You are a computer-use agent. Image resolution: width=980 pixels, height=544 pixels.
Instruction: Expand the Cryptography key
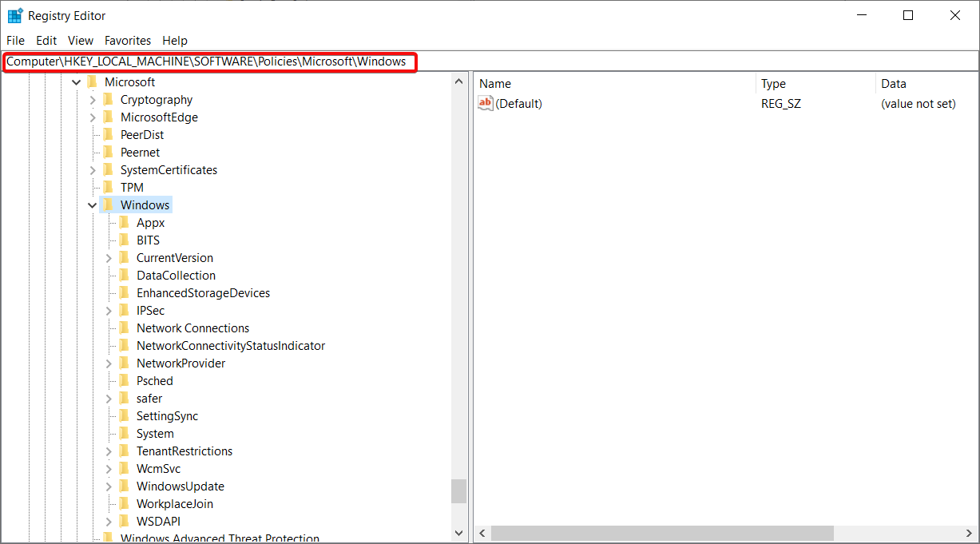coord(93,100)
